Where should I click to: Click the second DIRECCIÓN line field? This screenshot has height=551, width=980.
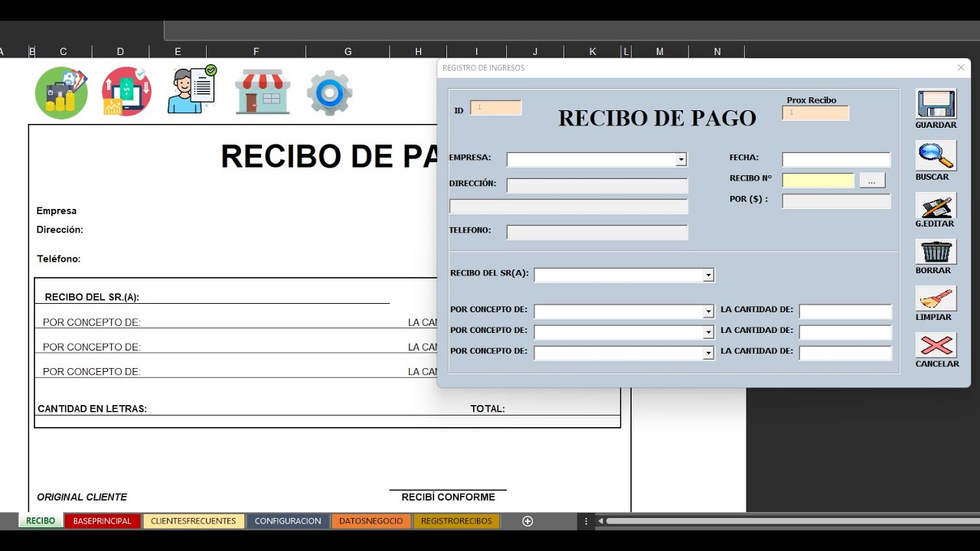pyautogui.click(x=568, y=207)
